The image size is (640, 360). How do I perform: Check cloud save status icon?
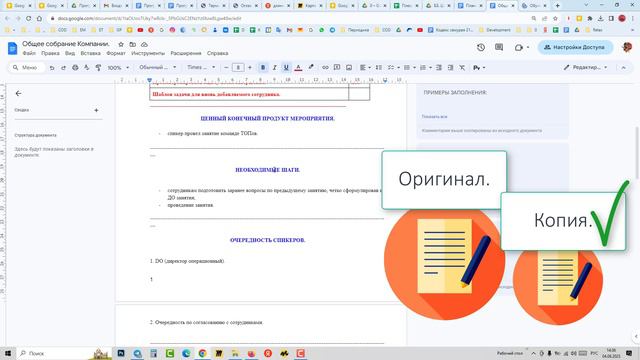(144, 44)
